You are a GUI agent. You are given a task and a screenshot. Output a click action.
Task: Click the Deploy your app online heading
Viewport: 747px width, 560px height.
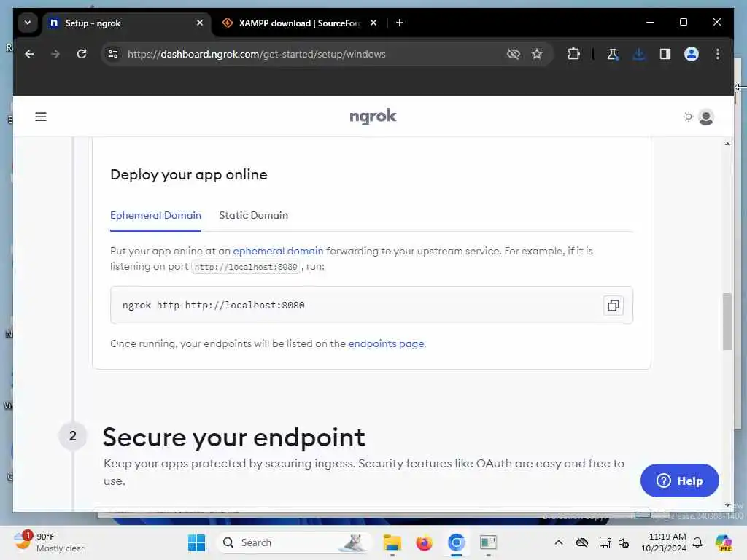coord(189,175)
